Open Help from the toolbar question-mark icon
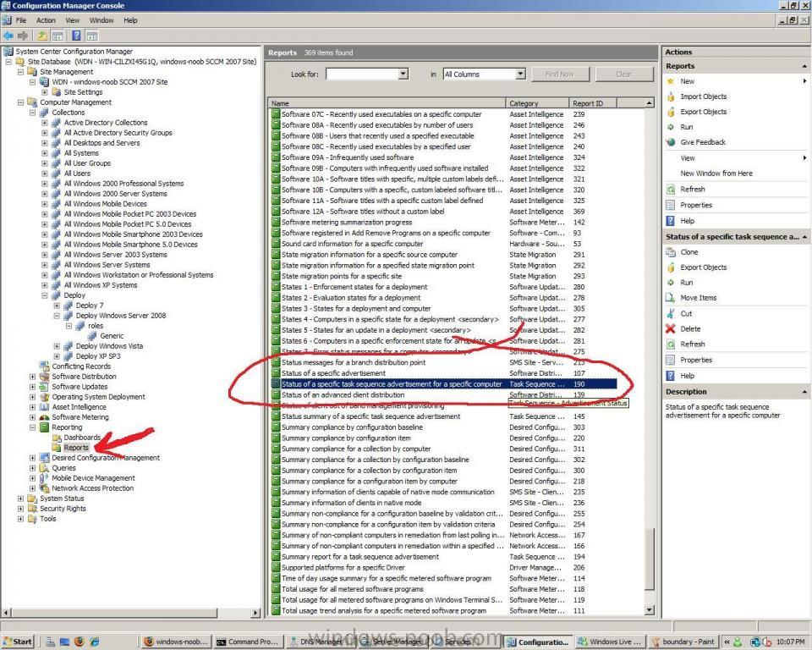 click(76, 36)
